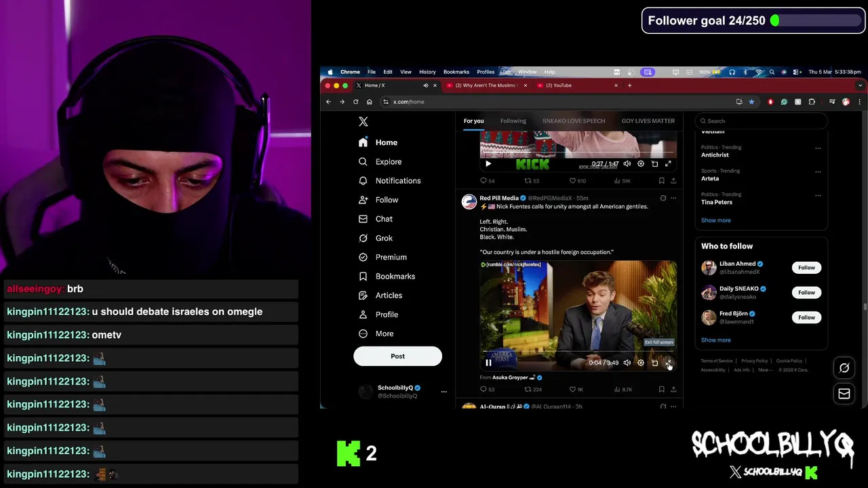Open Bookmarks in the X sidebar

pos(386,276)
